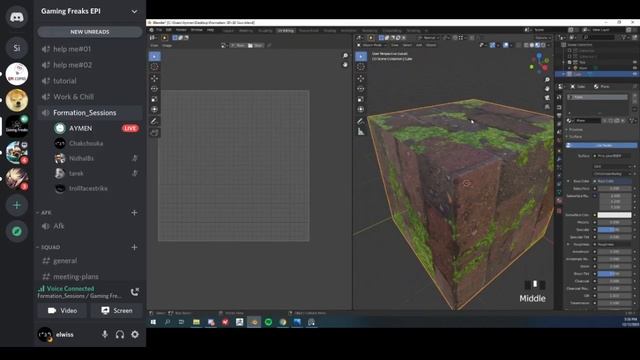This screenshot has width=640, height=360.
Task: Open Spotify from the Windows taskbar
Action: 268,322
